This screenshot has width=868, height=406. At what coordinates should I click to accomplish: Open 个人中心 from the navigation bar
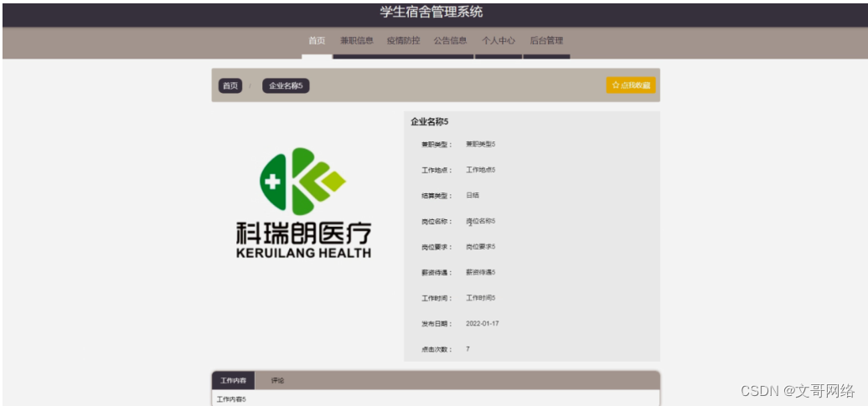click(499, 41)
